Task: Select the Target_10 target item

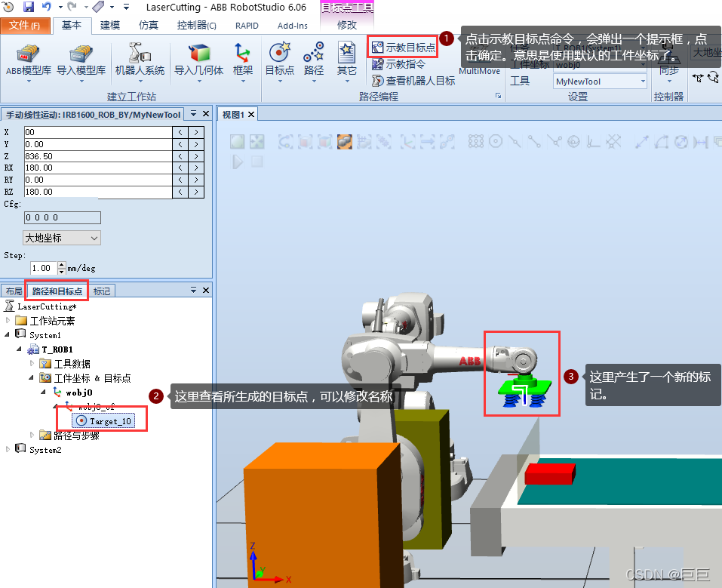Action: pos(104,420)
